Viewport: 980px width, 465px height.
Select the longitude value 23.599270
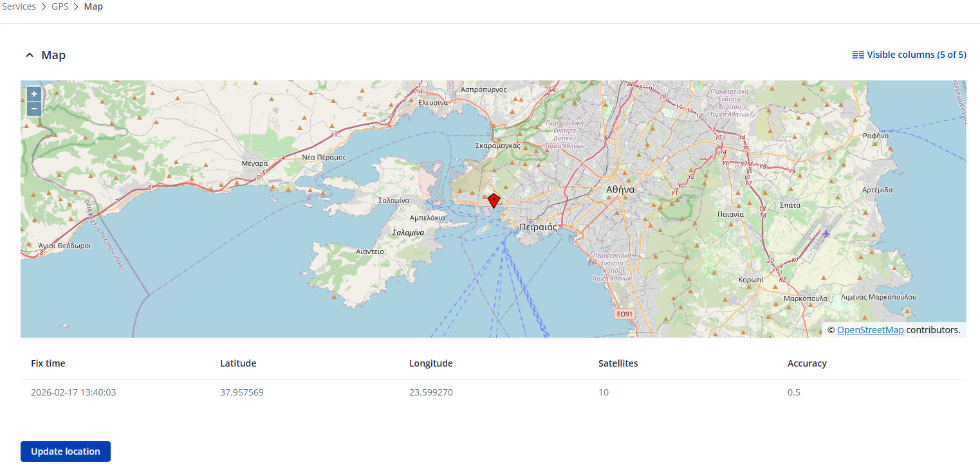[x=431, y=392]
